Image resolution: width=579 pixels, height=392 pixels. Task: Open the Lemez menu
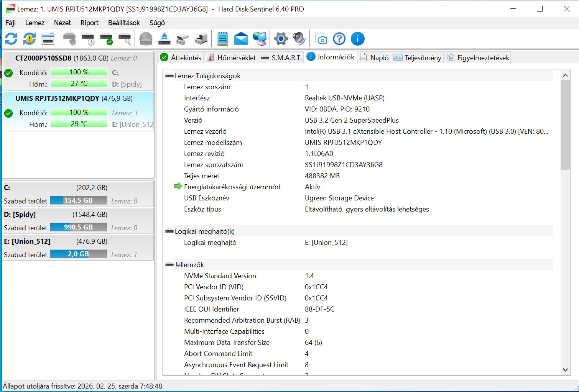pyautogui.click(x=35, y=23)
